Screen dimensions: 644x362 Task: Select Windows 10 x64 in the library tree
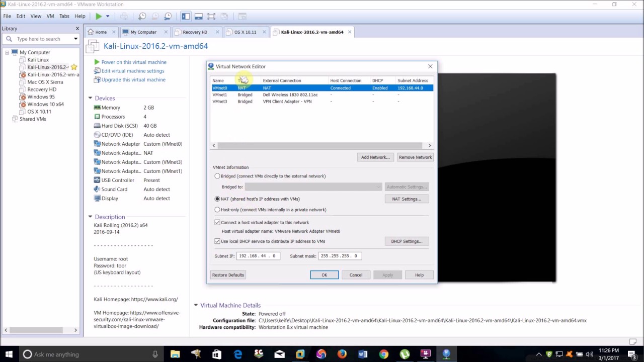coord(45,104)
